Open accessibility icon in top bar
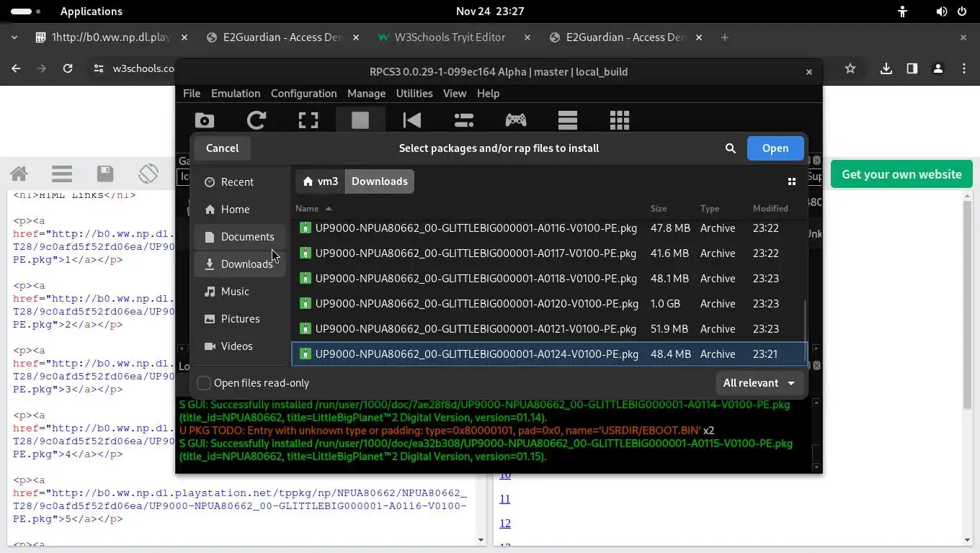Viewport: 980px width, 553px height. coord(902,12)
